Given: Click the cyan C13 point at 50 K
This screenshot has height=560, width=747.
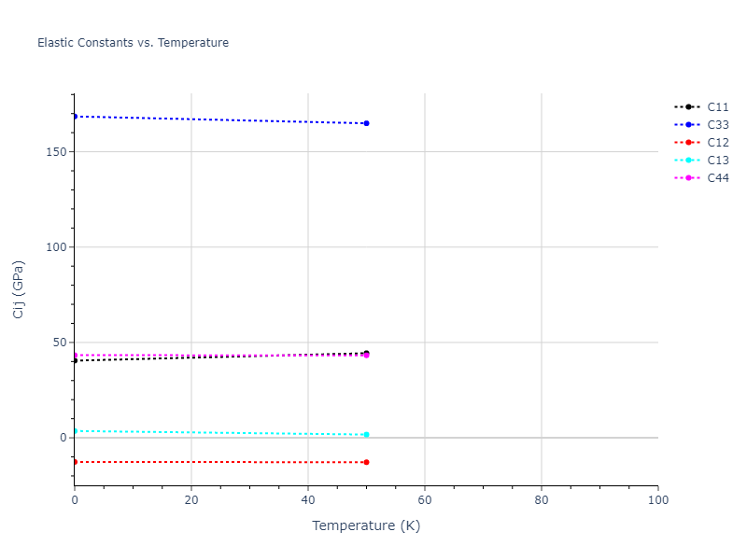Looking at the screenshot, I should pos(366,435).
